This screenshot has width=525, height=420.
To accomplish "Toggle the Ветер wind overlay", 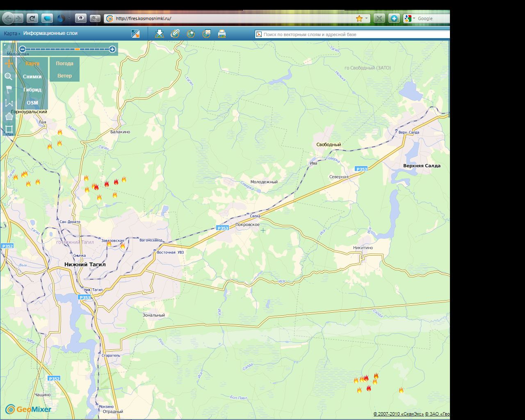I will (64, 76).
